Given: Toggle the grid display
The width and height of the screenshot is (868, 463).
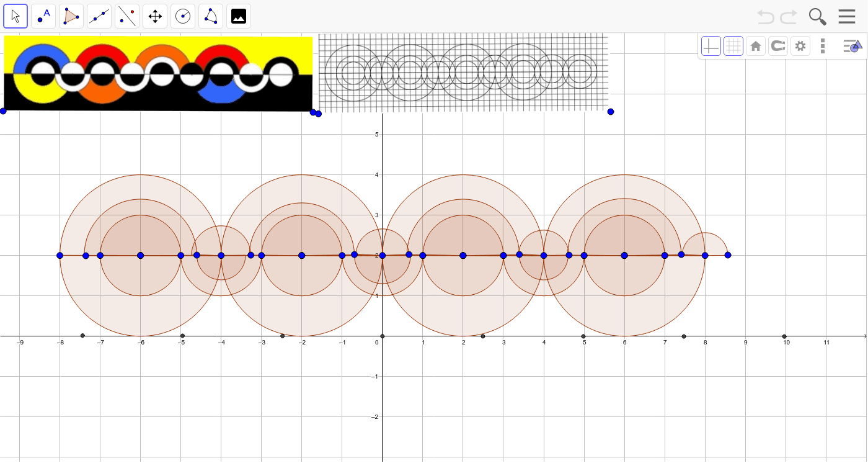Looking at the screenshot, I should pos(733,46).
